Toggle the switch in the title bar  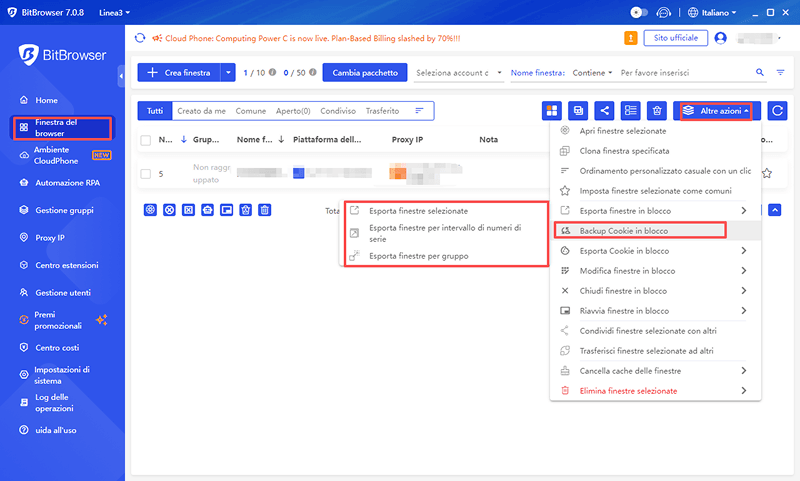pos(639,13)
